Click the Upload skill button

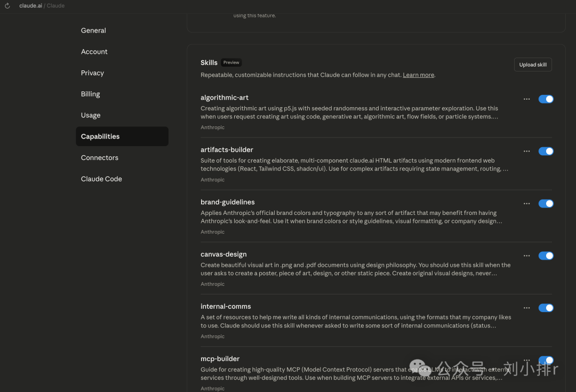(533, 65)
